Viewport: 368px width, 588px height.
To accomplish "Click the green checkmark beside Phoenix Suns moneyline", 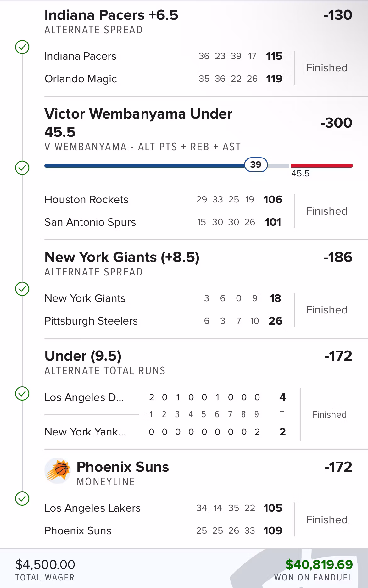I will (x=22, y=498).
